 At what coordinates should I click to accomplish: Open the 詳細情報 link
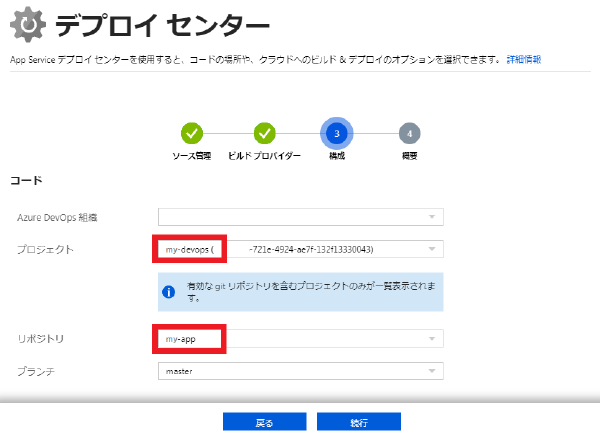pos(524,60)
